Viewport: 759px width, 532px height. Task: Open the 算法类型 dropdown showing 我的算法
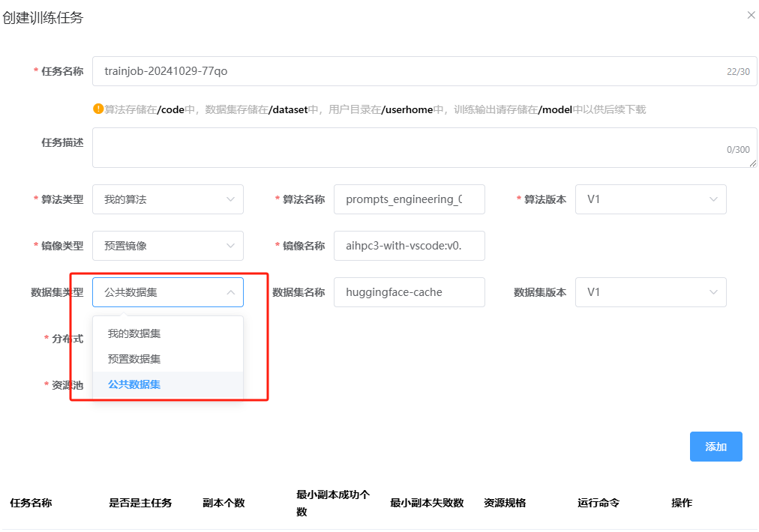[x=167, y=199]
